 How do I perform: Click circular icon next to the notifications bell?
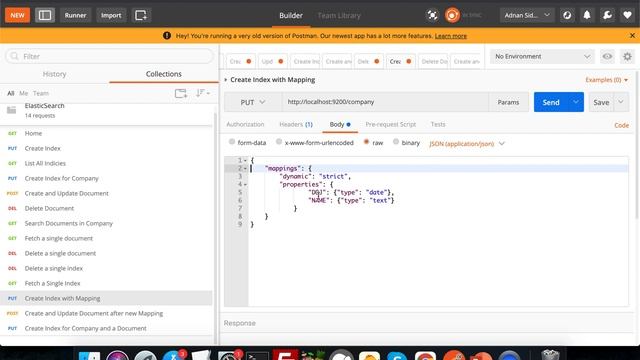[567, 16]
